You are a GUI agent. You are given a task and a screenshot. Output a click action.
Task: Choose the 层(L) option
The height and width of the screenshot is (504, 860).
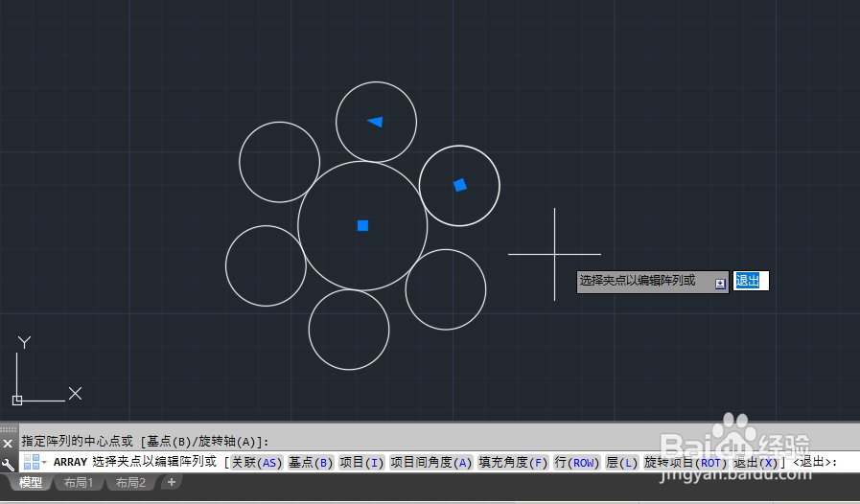coord(622,463)
